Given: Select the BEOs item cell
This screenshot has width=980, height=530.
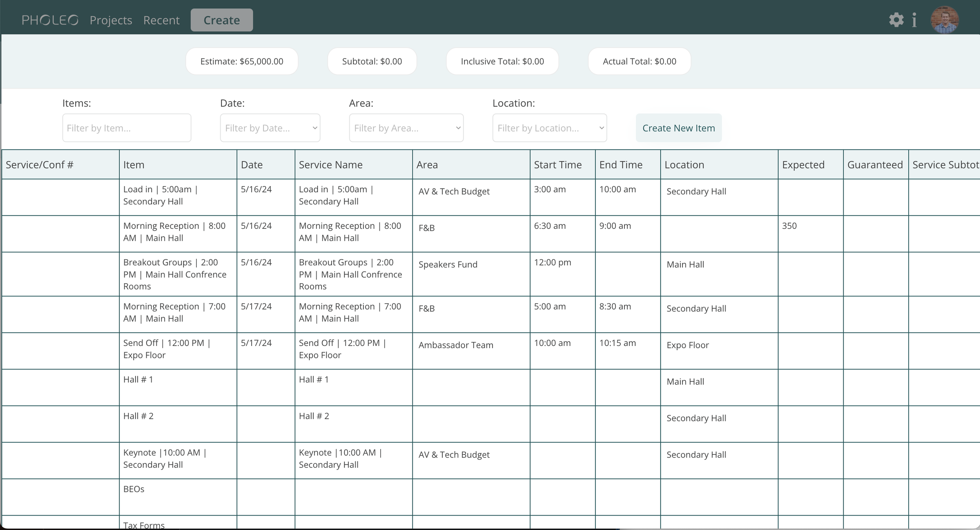Looking at the screenshot, I should coord(178,497).
